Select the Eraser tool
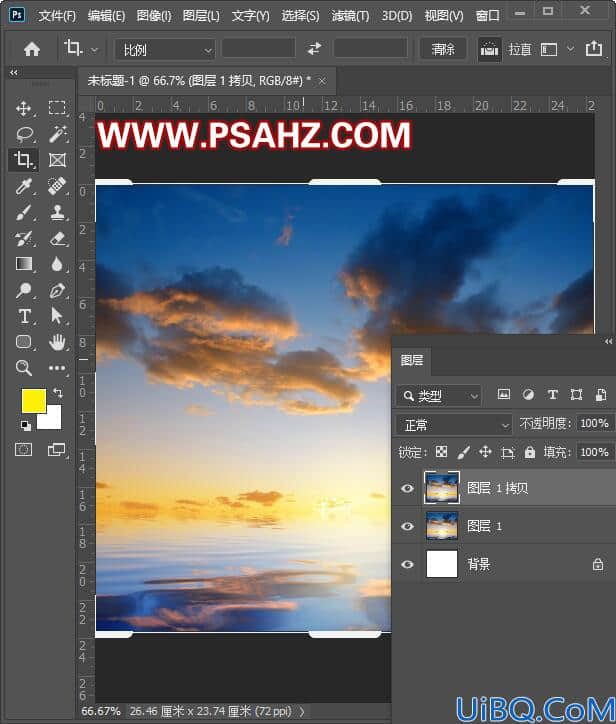Viewport: 616px width, 724px height. 57,238
